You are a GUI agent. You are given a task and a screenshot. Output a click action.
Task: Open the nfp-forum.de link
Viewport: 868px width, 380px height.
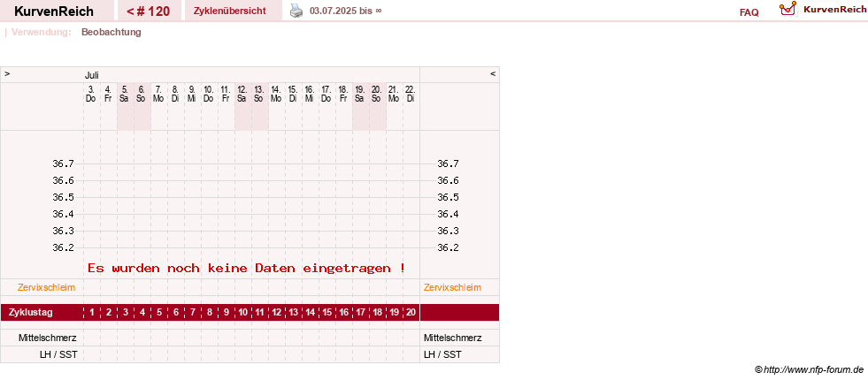pyautogui.click(x=810, y=369)
